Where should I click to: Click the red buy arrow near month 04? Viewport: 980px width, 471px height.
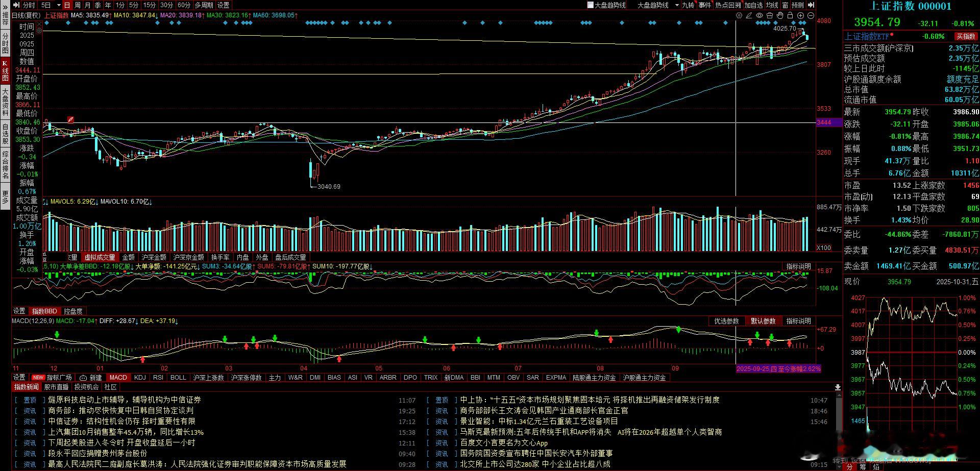pyautogui.click(x=339, y=359)
